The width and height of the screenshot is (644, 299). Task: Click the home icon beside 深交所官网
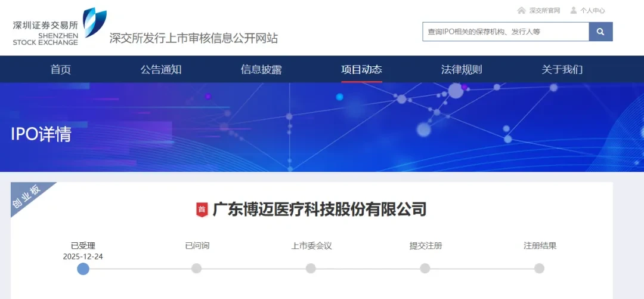[x=521, y=10]
